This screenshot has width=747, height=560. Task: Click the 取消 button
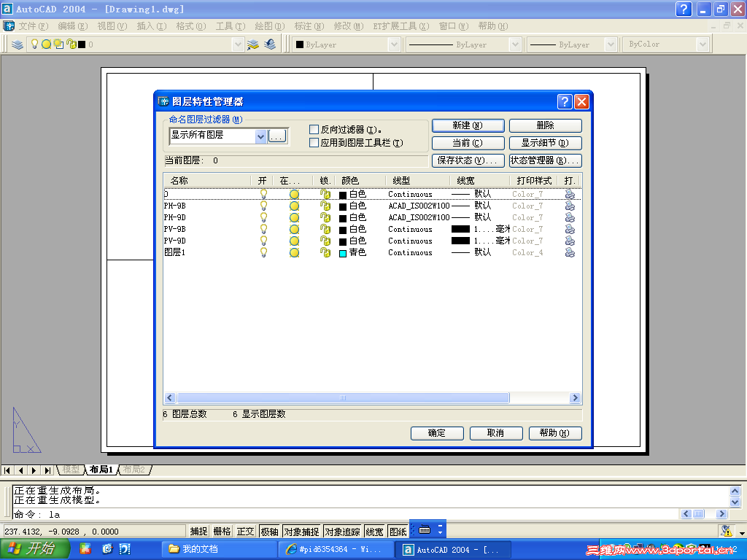point(496,433)
